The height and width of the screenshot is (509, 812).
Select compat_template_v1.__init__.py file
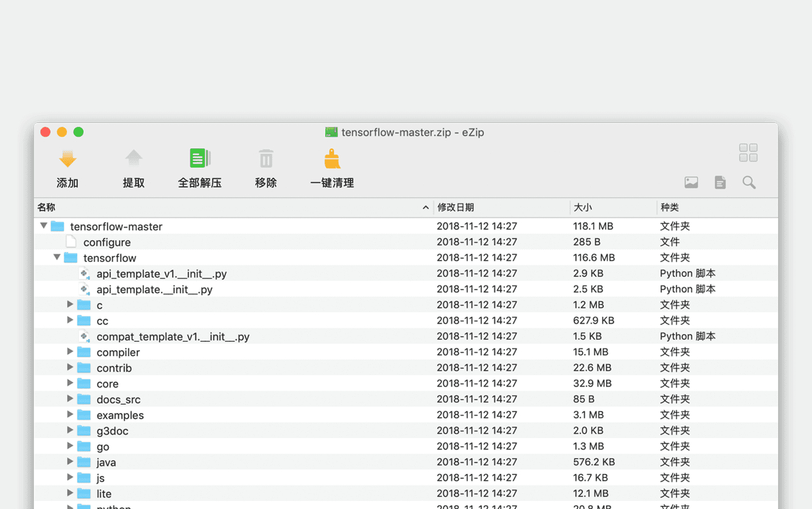pos(173,337)
